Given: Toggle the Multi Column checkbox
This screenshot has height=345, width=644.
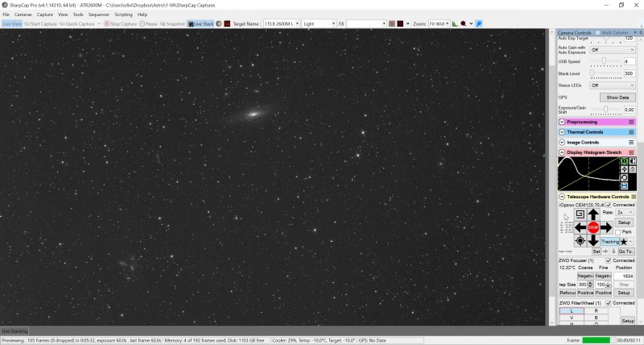Looking at the screenshot, I should click(x=597, y=32).
